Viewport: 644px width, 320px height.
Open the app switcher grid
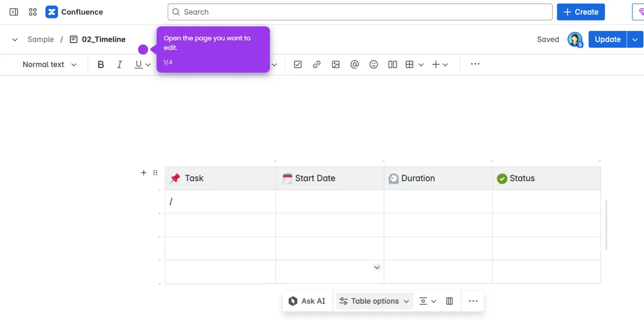[33, 12]
